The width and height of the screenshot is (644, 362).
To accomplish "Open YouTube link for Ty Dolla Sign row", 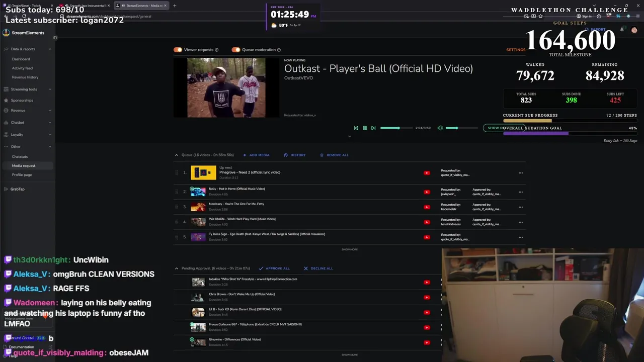I will pyautogui.click(x=427, y=237).
